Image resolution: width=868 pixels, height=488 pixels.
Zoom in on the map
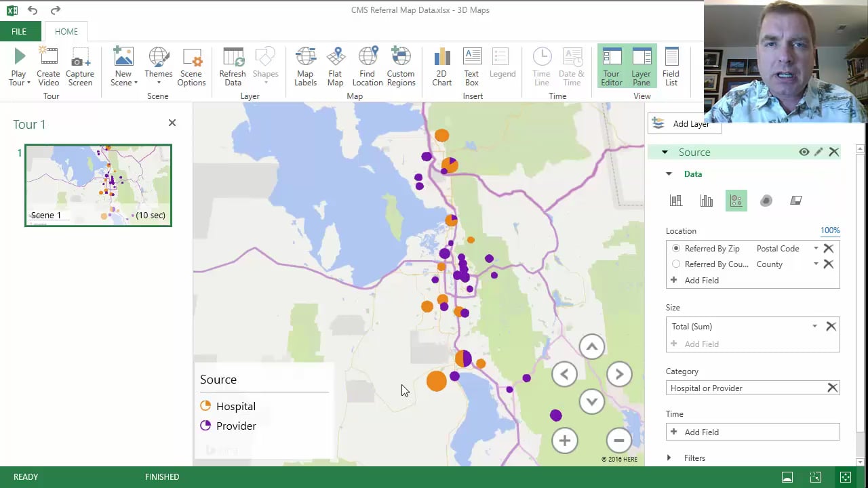click(x=564, y=441)
